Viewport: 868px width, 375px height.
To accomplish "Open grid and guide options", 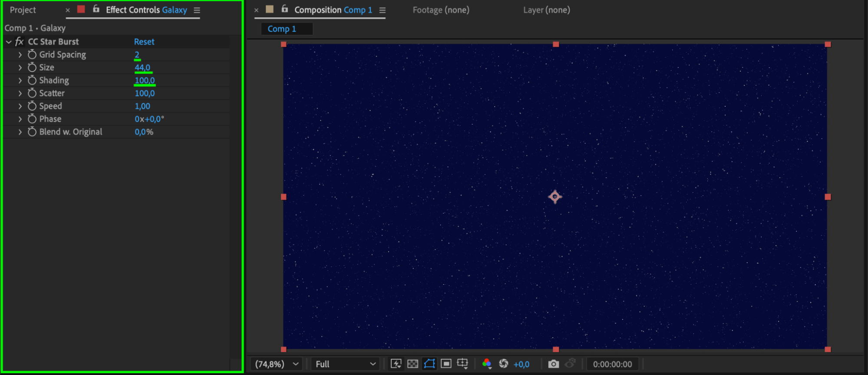I will pyautogui.click(x=462, y=364).
